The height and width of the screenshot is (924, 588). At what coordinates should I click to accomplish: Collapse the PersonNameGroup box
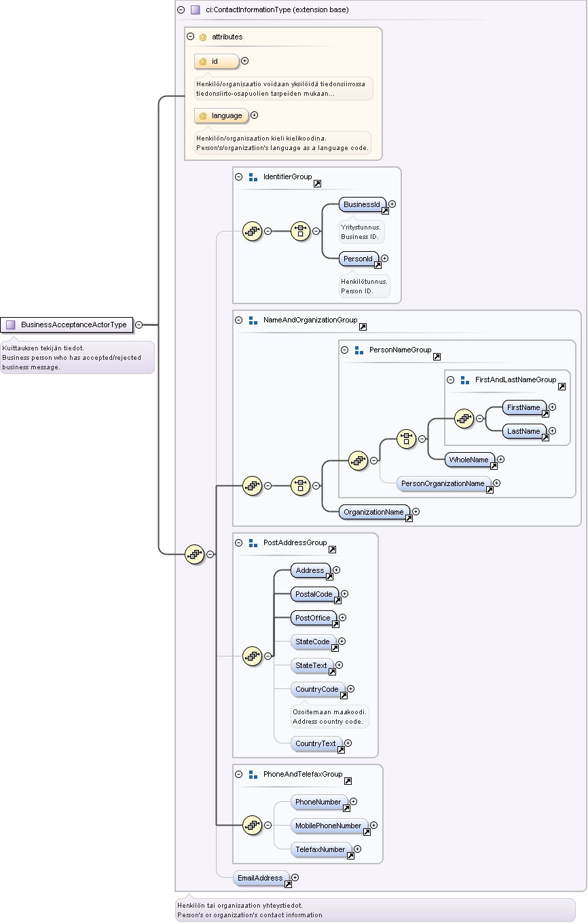coord(344,350)
